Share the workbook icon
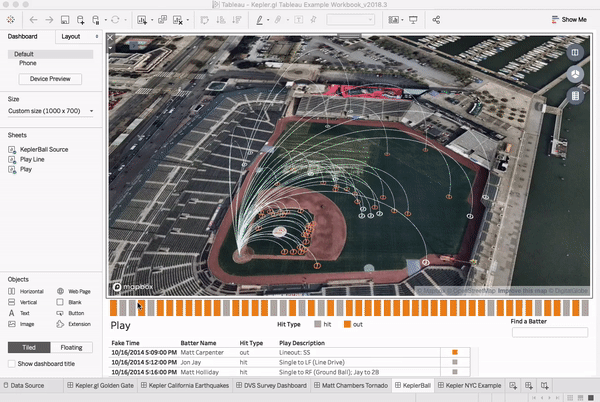The width and height of the screenshot is (600, 402). coord(436,20)
